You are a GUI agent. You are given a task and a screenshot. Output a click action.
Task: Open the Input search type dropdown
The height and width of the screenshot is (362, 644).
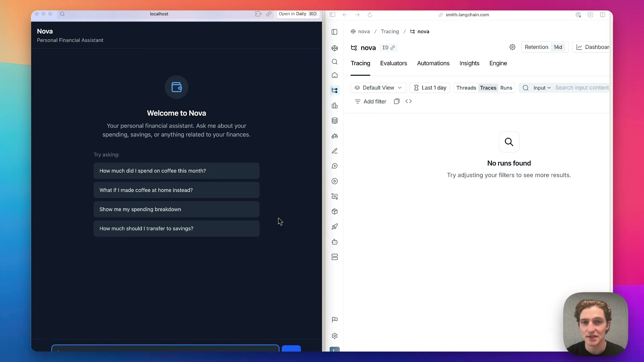tap(542, 88)
